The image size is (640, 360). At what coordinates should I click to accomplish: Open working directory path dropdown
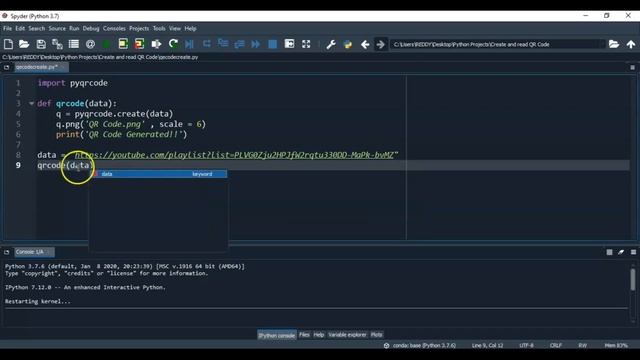click(x=602, y=44)
